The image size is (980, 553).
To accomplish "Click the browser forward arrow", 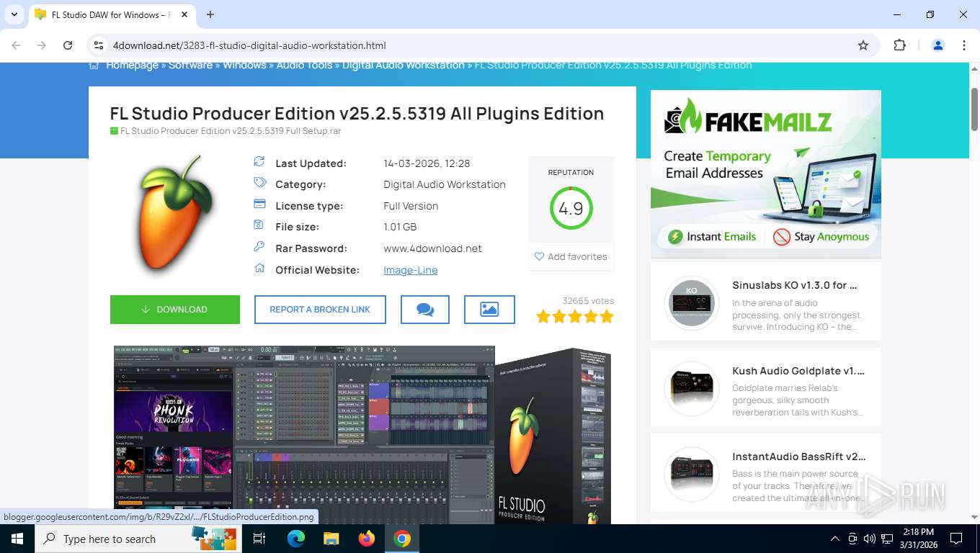I will [x=42, y=45].
